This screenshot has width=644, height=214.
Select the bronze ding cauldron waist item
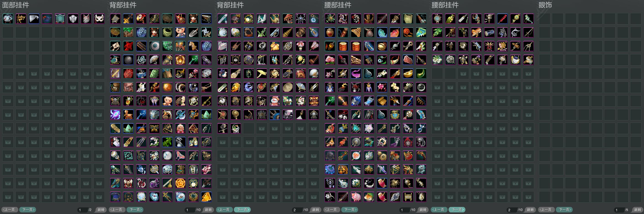click(x=408, y=197)
